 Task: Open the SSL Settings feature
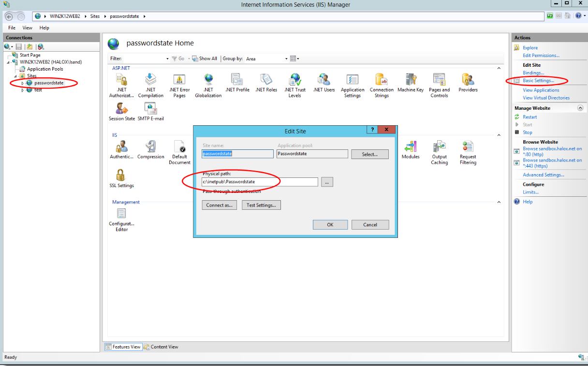point(122,178)
